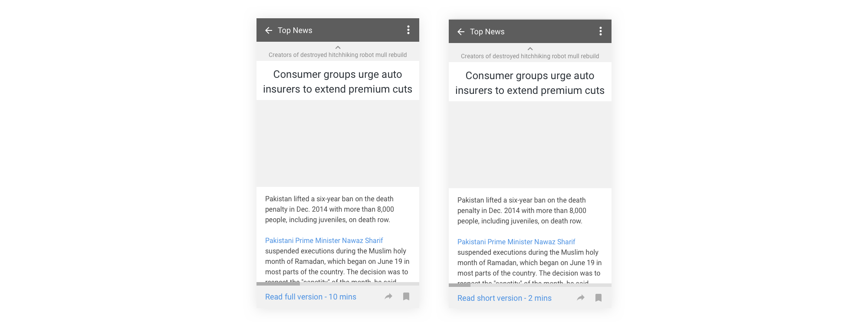Select 'Top News' title in right mockup

487,32
